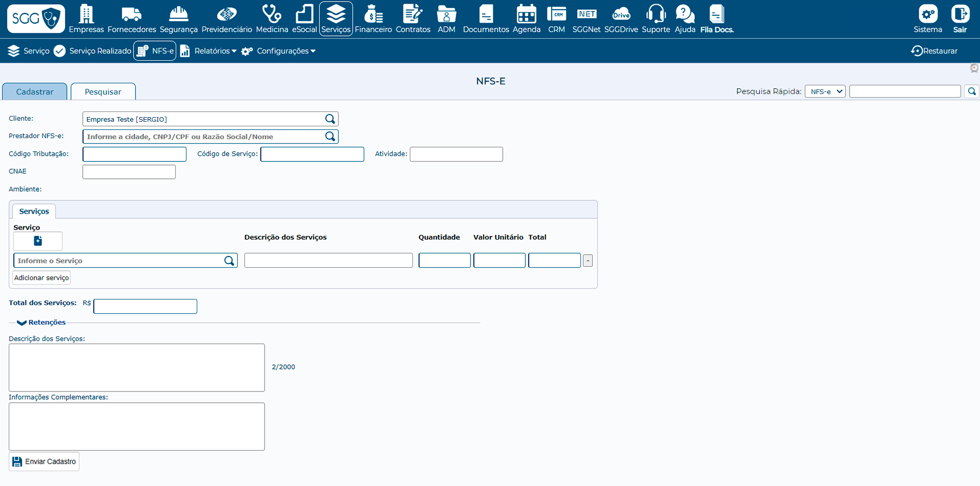The image size is (980, 486).
Task: Click the Adicionar serviço button
Action: (x=42, y=278)
